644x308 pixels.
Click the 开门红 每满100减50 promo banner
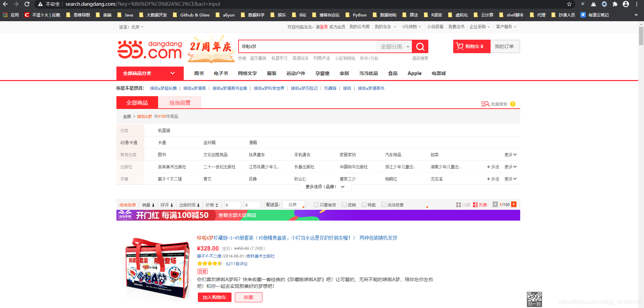pos(318,215)
